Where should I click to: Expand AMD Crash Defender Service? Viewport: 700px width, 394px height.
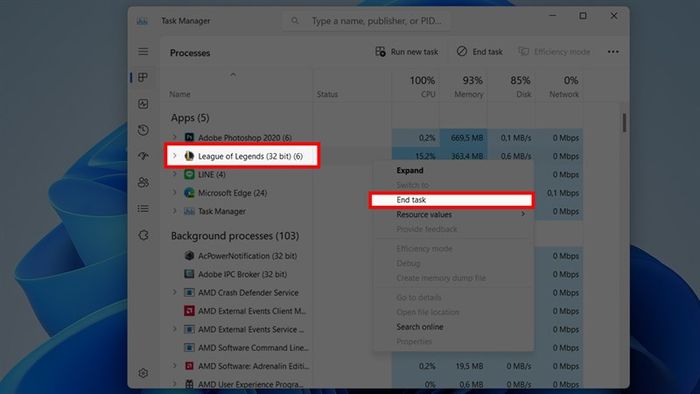tap(175, 292)
